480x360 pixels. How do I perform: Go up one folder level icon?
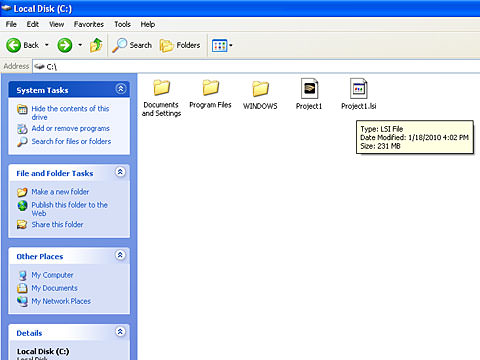coord(96,45)
